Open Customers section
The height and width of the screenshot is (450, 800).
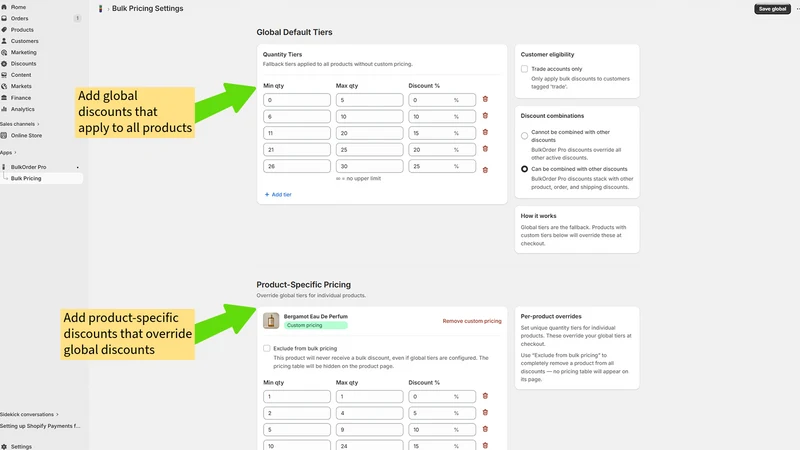(x=24, y=41)
